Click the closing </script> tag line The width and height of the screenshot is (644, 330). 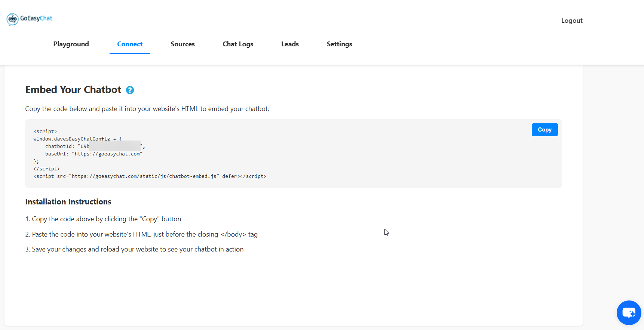[x=47, y=169]
